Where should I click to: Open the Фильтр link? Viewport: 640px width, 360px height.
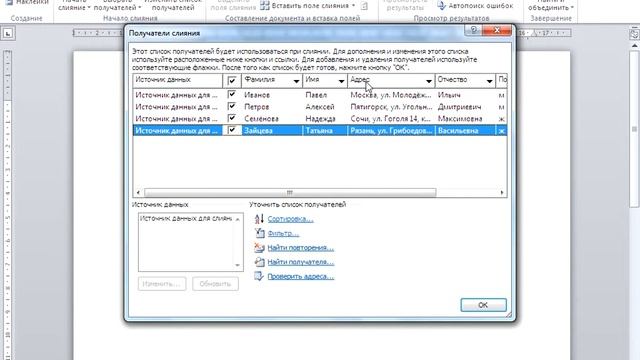[x=283, y=233]
